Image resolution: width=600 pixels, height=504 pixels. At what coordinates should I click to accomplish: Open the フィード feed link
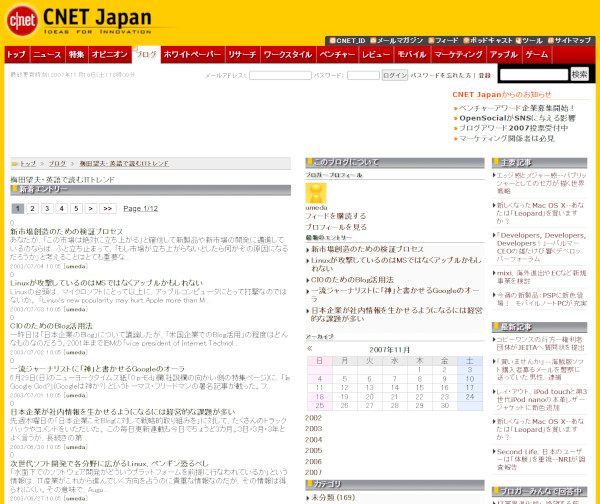pos(449,40)
